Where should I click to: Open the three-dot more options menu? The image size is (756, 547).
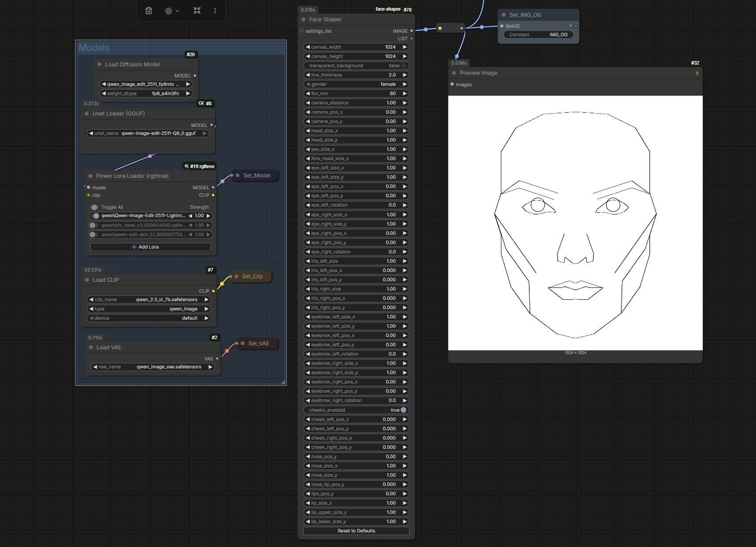tap(215, 11)
